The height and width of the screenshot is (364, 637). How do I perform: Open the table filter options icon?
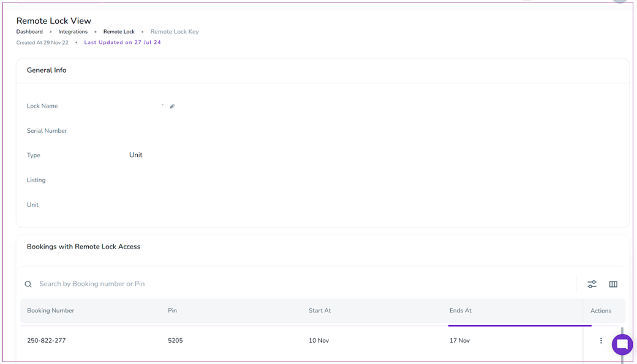(592, 284)
